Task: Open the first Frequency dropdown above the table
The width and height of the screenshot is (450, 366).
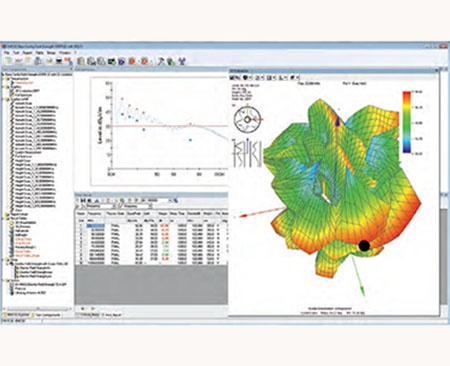Action: click(x=101, y=206)
